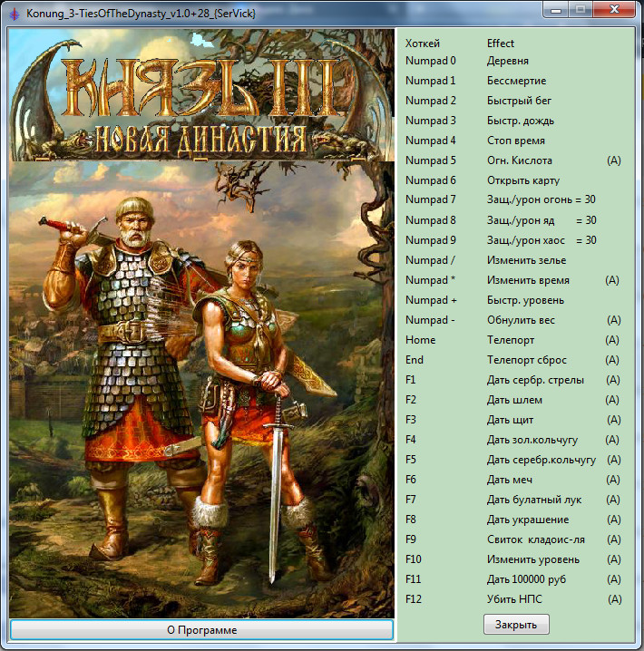Select the 'Свиток кладоис-ля' effect text
This screenshot has height=651, width=644.
point(536,539)
